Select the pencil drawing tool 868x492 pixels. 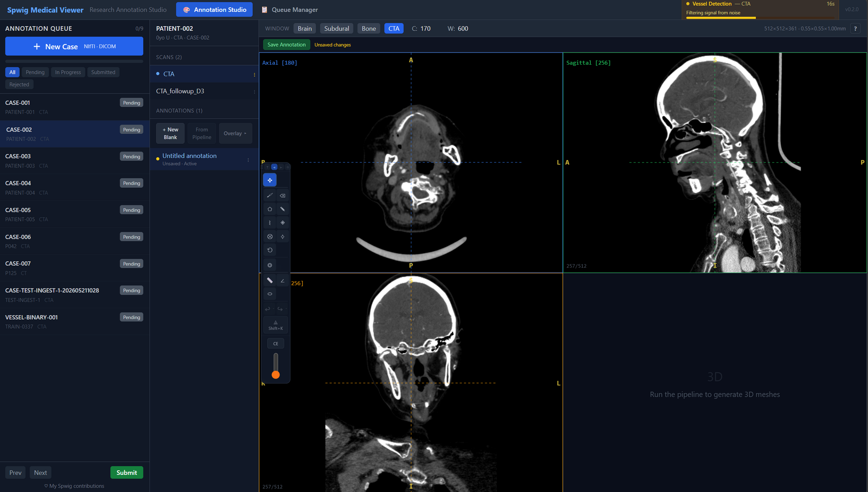(x=283, y=209)
